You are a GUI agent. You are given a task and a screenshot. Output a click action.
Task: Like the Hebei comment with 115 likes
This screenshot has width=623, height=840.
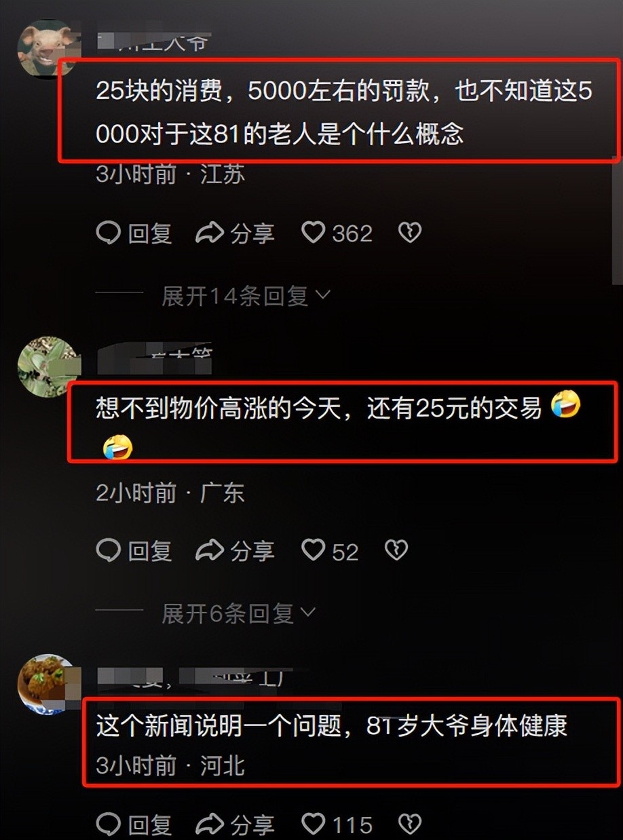(313, 824)
